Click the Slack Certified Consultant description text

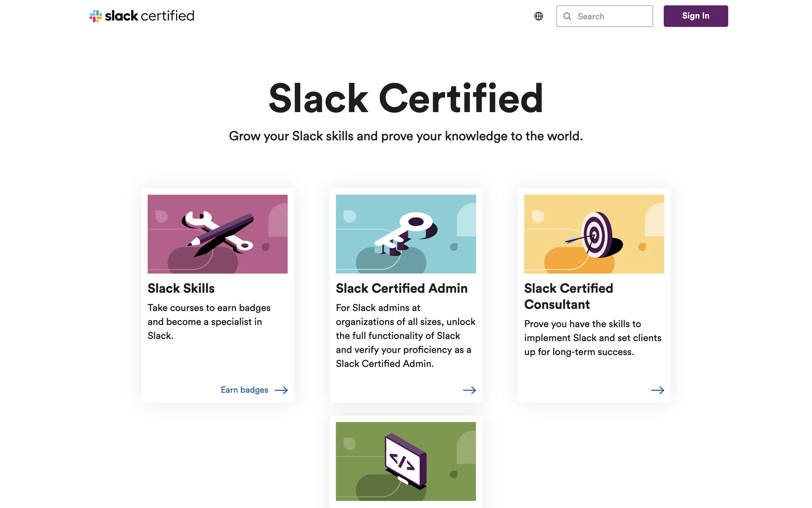[593, 338]
